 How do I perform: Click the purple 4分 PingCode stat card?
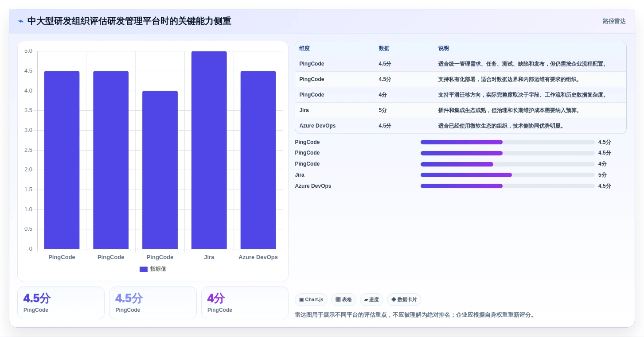coord(245,303)
